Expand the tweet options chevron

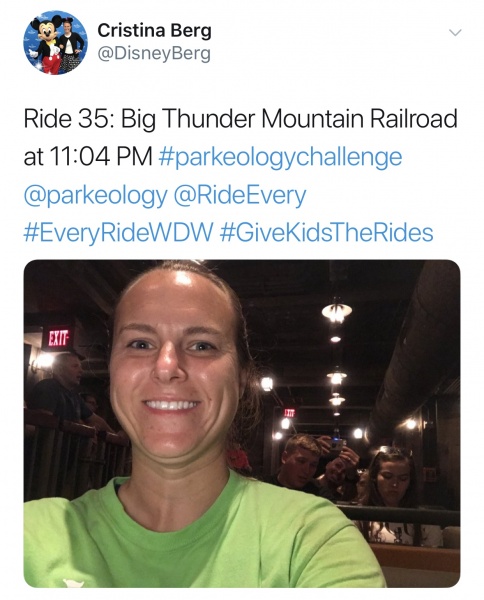pos(455,33)
